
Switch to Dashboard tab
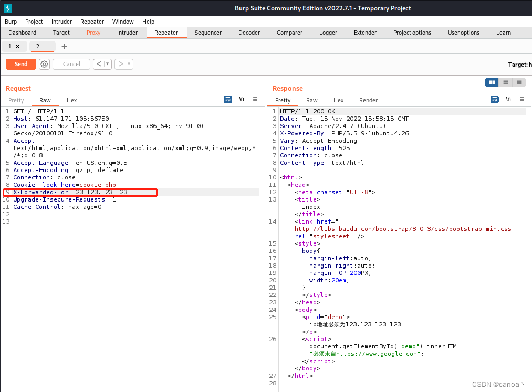tap(23, 33)
